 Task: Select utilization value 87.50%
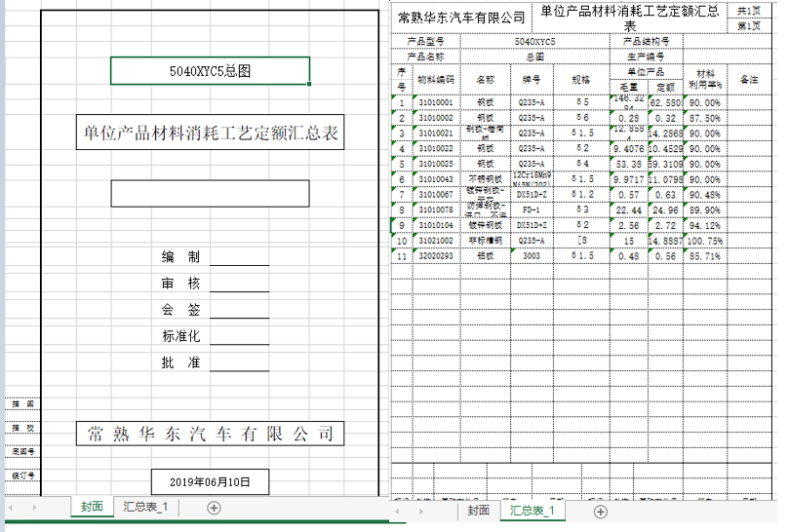click(x=705, y=118)
